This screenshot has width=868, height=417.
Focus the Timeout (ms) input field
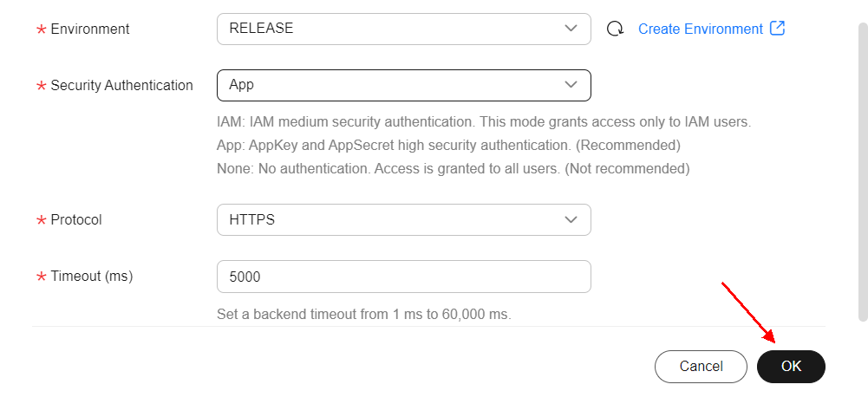point(403,277)
